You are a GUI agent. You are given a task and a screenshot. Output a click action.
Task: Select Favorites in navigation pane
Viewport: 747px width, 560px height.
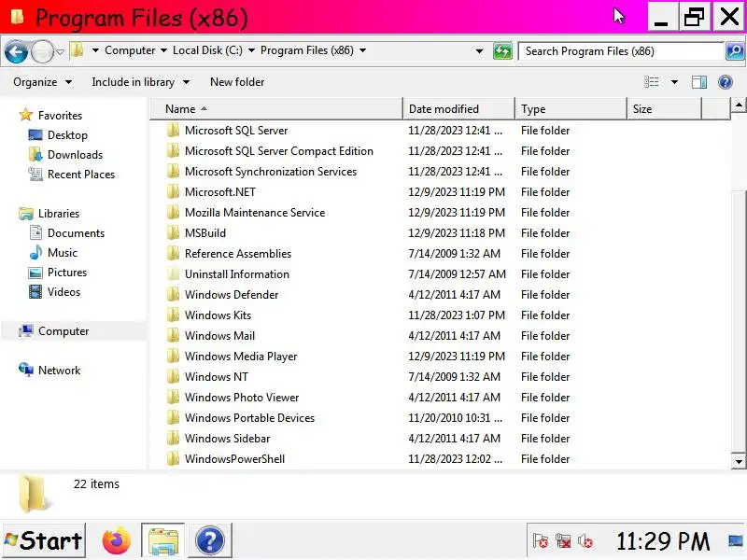[x=60, y=115]
